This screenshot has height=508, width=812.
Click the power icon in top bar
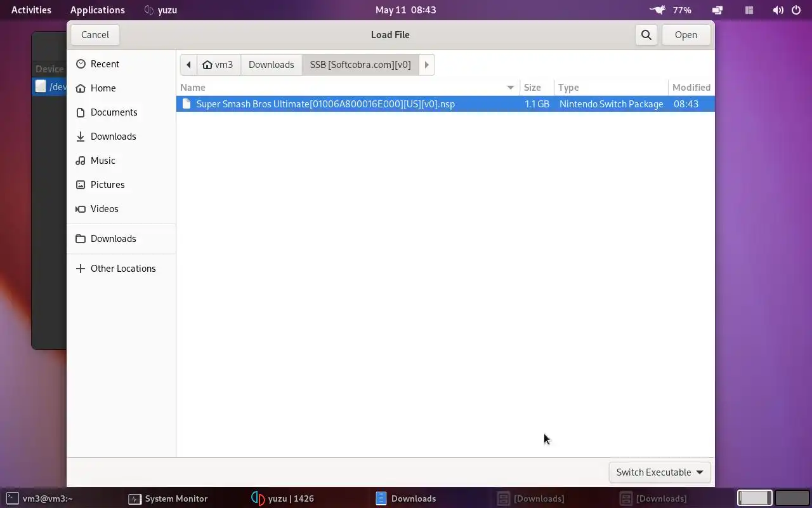point(796,10)
